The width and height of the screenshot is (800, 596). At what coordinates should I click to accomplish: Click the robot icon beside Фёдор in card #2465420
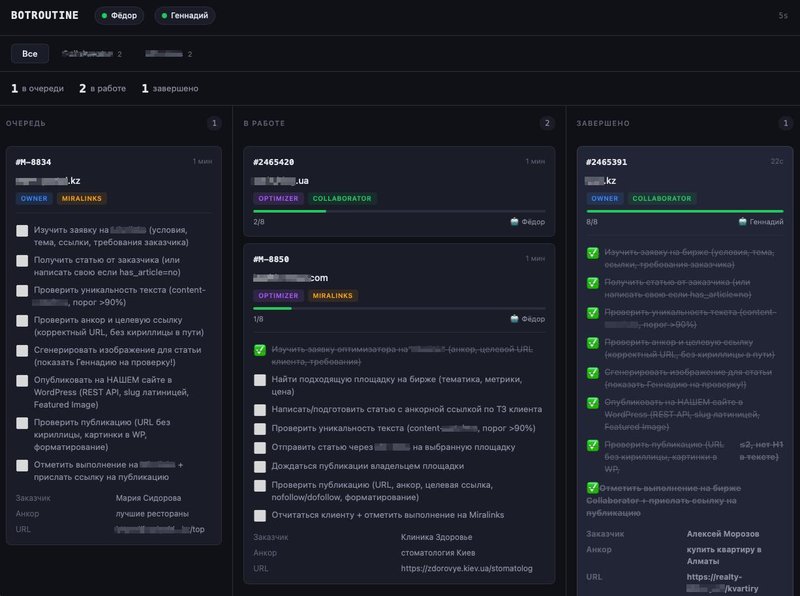point(514,221)
